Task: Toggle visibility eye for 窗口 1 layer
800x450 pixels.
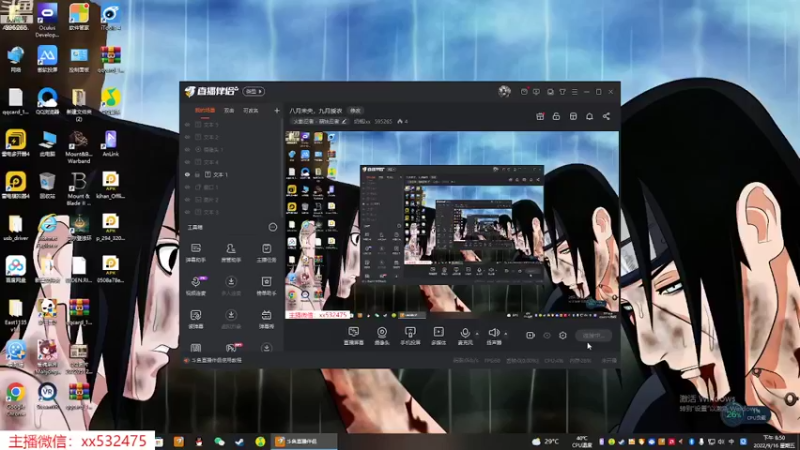Action: coord(187,187)
